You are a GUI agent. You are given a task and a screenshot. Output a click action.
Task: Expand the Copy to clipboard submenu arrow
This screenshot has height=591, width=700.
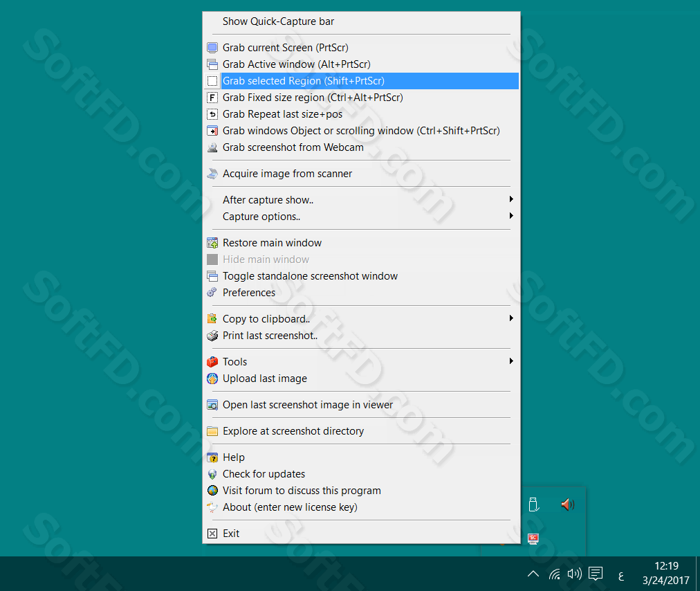511,318
